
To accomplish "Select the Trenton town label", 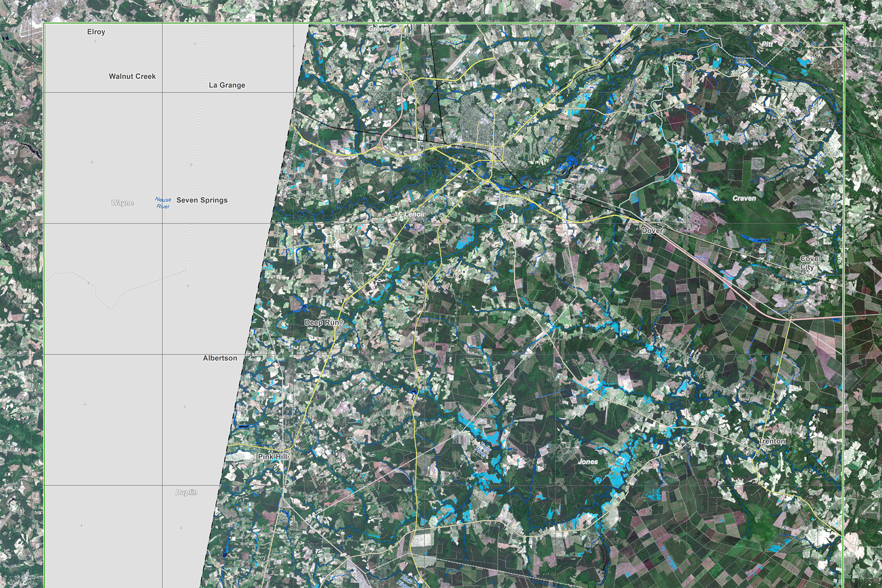I will pos(772,441).
